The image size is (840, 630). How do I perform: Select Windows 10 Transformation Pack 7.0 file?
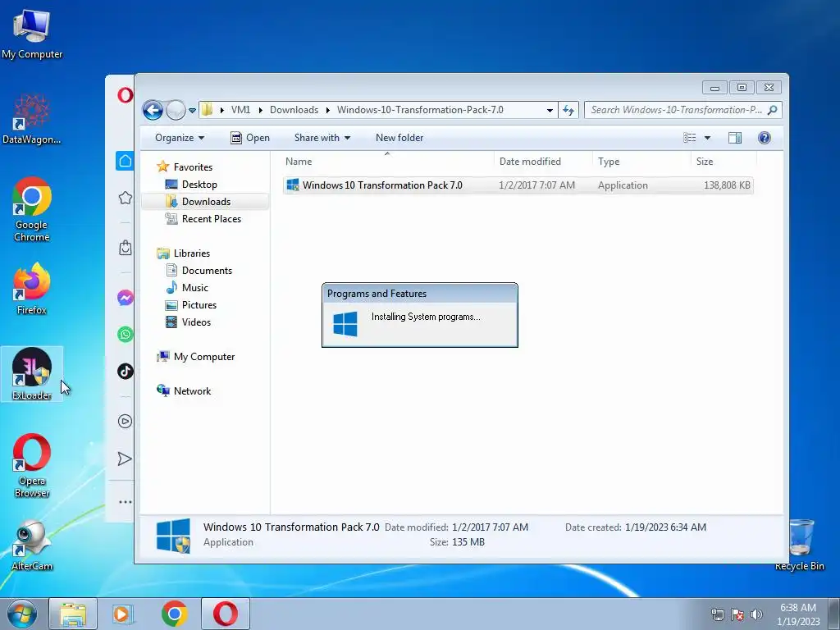(518, 185)
